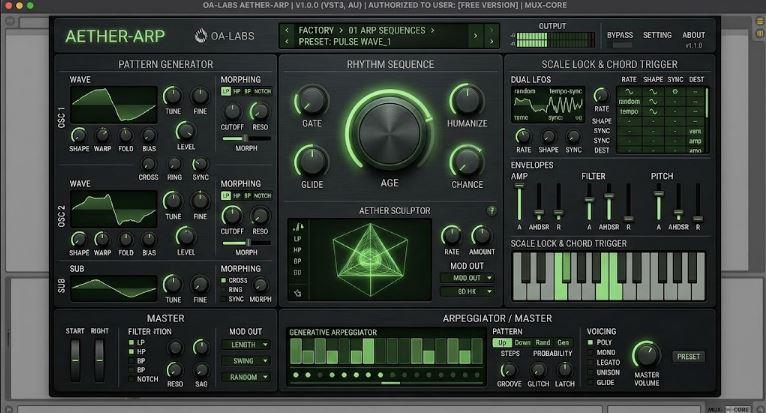Image resolution: width=766 pixels, height=413 pixels.
Task: Enable the Master filter LP checkbox
Action: (131, 343)
